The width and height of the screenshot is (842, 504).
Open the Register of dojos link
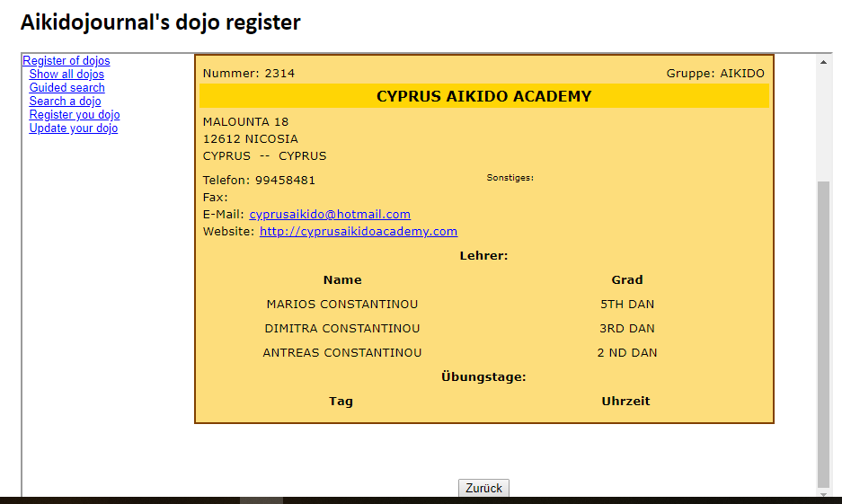[66, 61]
